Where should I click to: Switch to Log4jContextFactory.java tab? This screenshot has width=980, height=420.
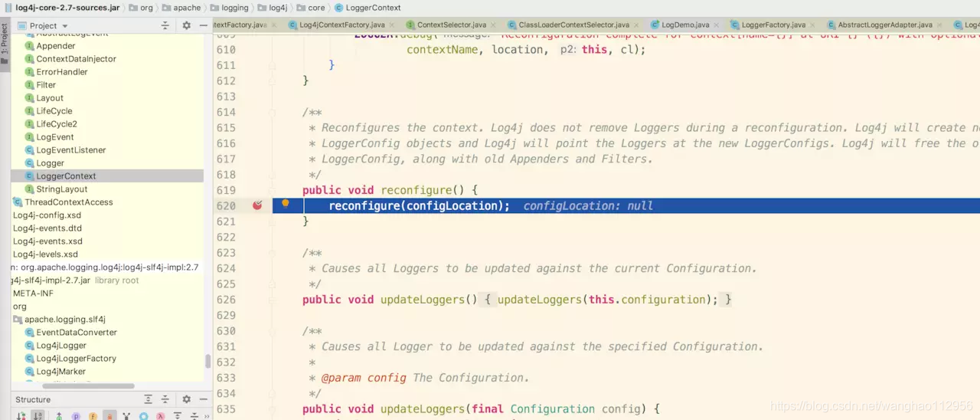[341, 25]
